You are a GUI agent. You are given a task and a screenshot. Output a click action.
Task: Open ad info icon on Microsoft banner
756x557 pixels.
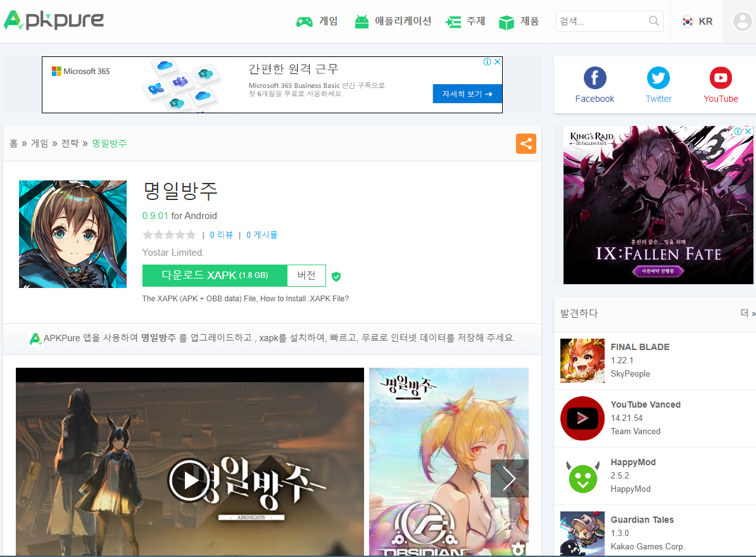click(488, 61)
